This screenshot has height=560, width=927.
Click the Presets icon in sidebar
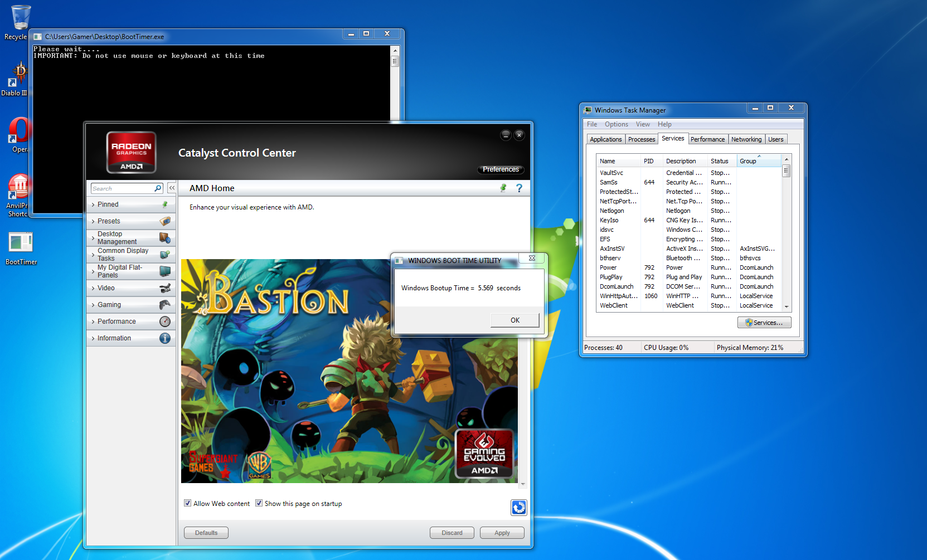tap(165, 221)
